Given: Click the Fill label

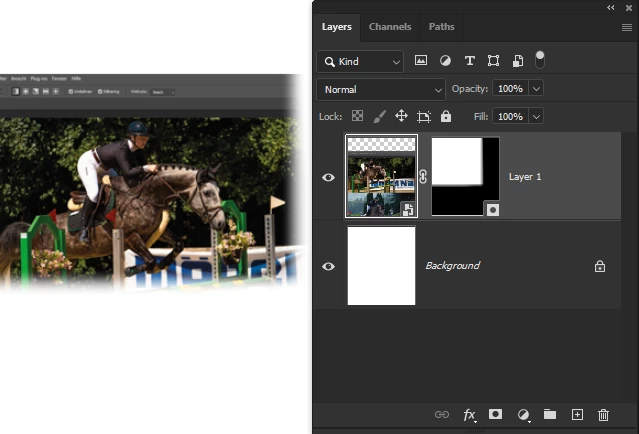Looking at the screenshot, I should (481, 117).
